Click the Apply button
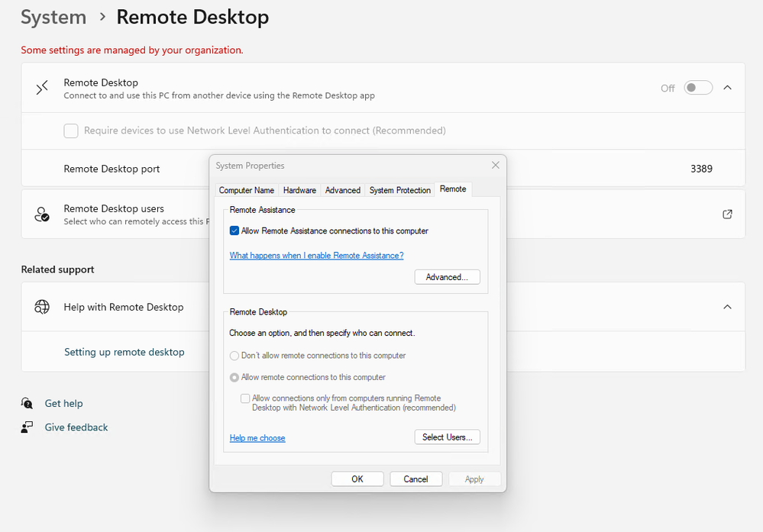Image resolution: width=763 pixels, height=532 pixels. tap(474, 479)
